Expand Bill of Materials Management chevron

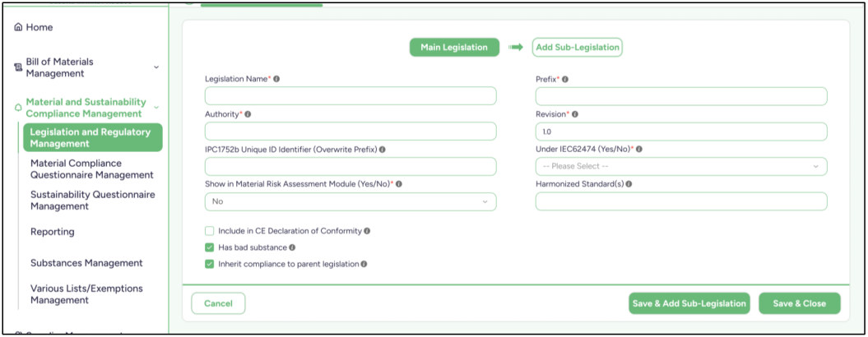pyautogui.click(x=156, y=67)
